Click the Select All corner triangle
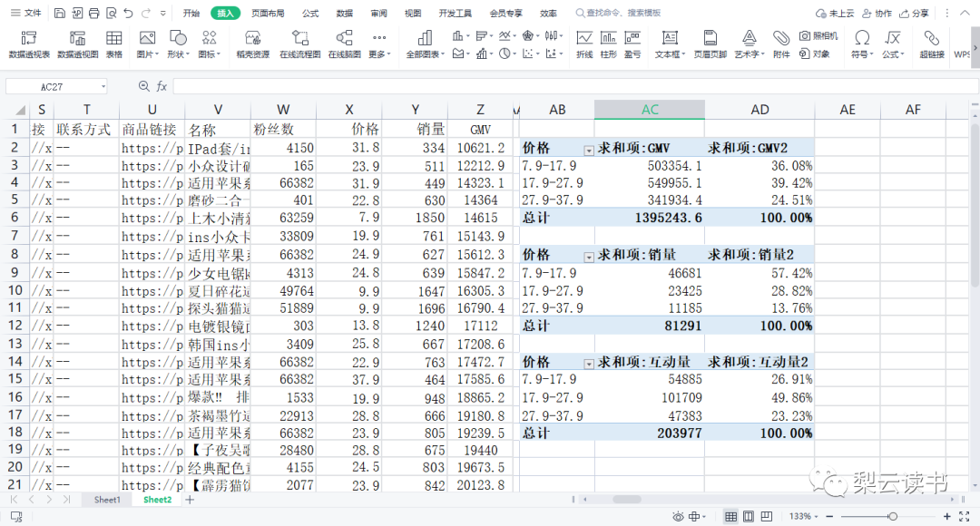The image size is (980, 526). [20, 111]
